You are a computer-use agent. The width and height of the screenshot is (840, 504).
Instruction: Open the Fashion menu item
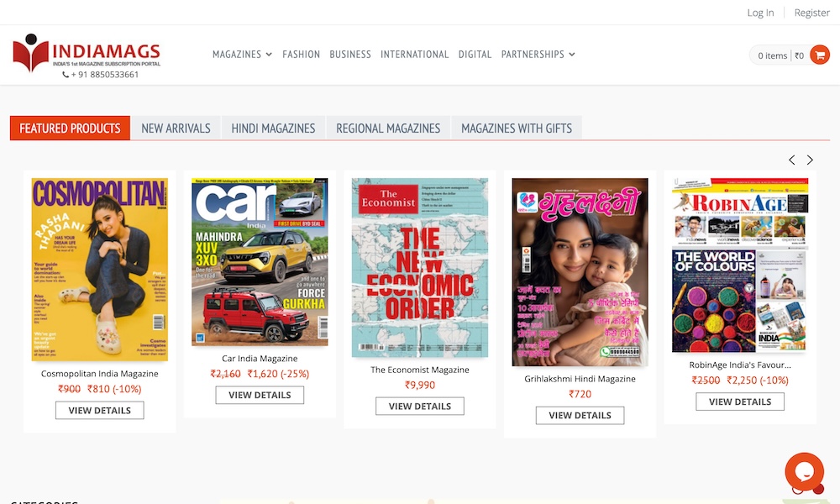[301, 54]
